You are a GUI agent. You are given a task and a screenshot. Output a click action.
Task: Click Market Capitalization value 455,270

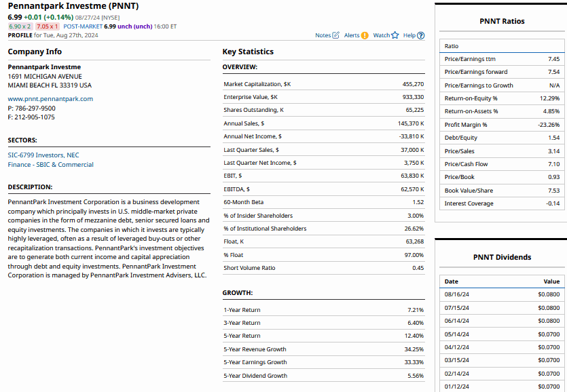(x=413, y=84)
